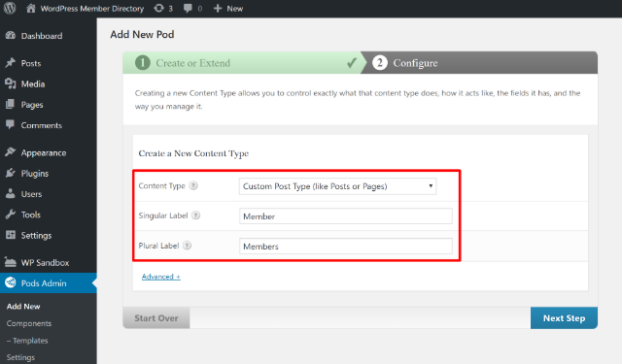
Task: Open the Plugins menu
Action: pos(35,174)
